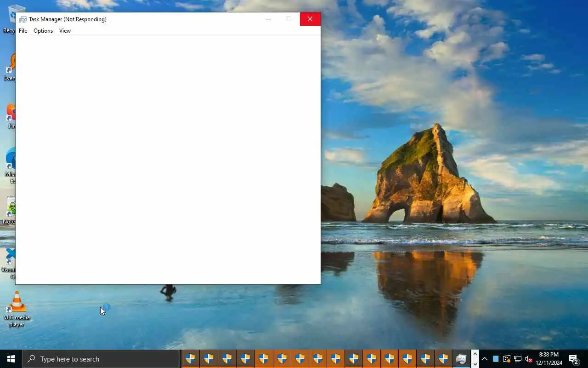This screenshot has width=588, height=368.
Task: Select the Visual Studio Code desktop shortcut
Action: point(9,264)
